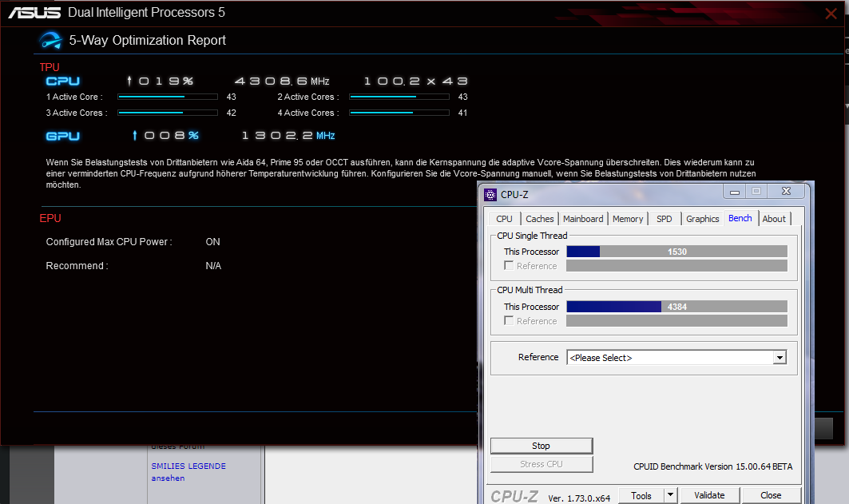Viewport: 849px width, 504px height.
Task: Select the SPD tab
Action: (x=664, y=219)
